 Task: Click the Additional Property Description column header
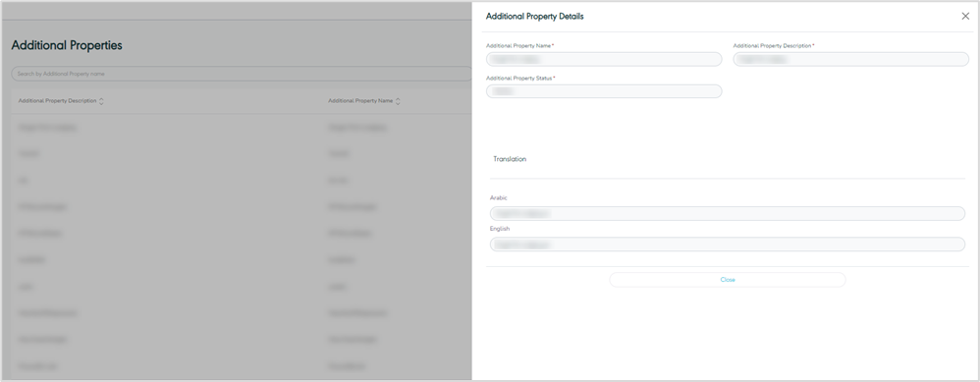point(58,101)
